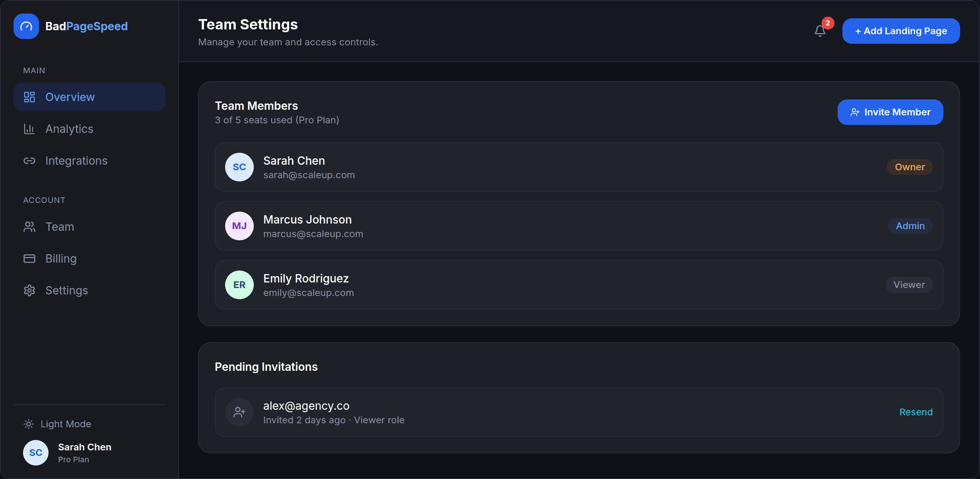Click the Team people icon

tap(29, 227)
